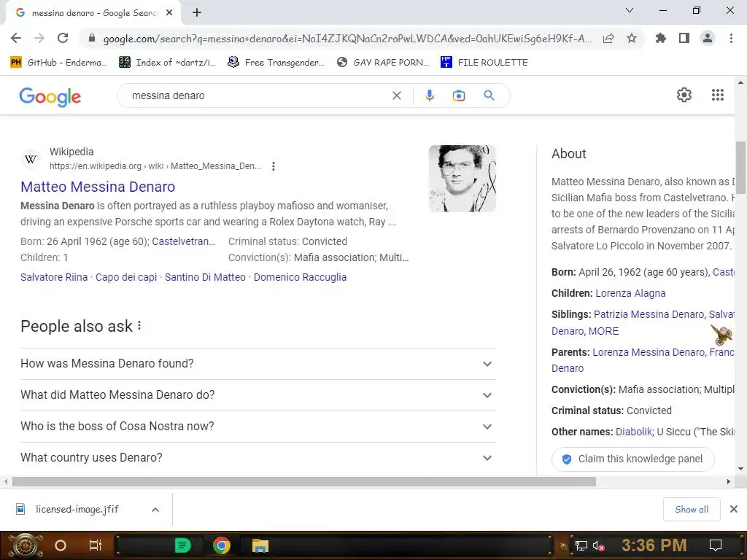747x560 pixels.
Task: Expand How was Messina Denaro found
Action: pos(258,364)
